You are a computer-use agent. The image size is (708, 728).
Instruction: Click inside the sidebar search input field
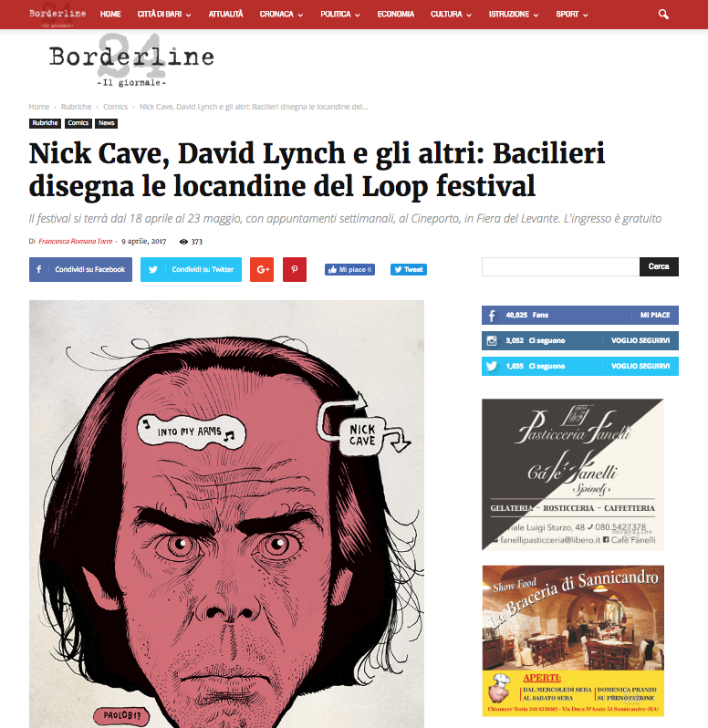coord(560,266)
